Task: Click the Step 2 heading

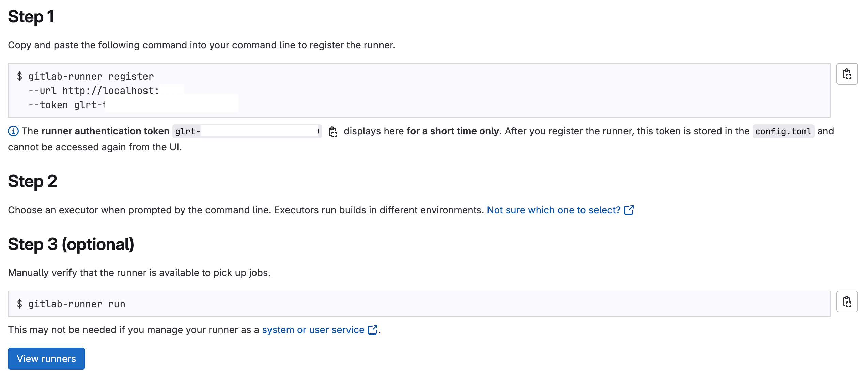Action: (x=32, y=181)
